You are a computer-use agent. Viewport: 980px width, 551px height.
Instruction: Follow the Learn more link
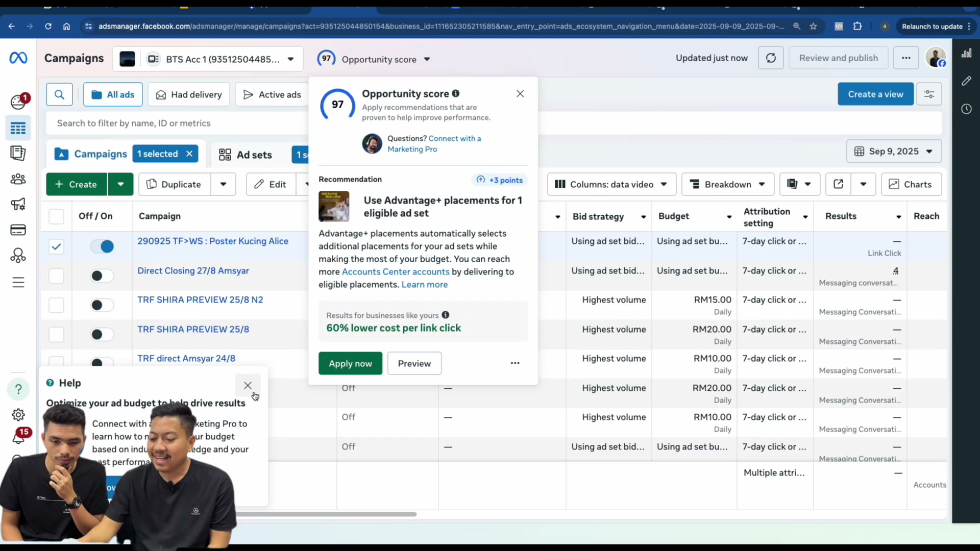point(424,285)
